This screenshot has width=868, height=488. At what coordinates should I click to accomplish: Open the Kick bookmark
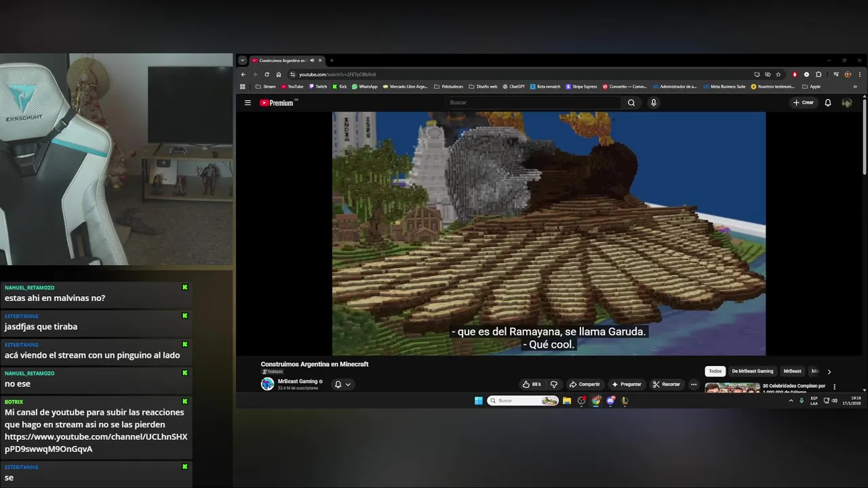[x=340, y=87]
